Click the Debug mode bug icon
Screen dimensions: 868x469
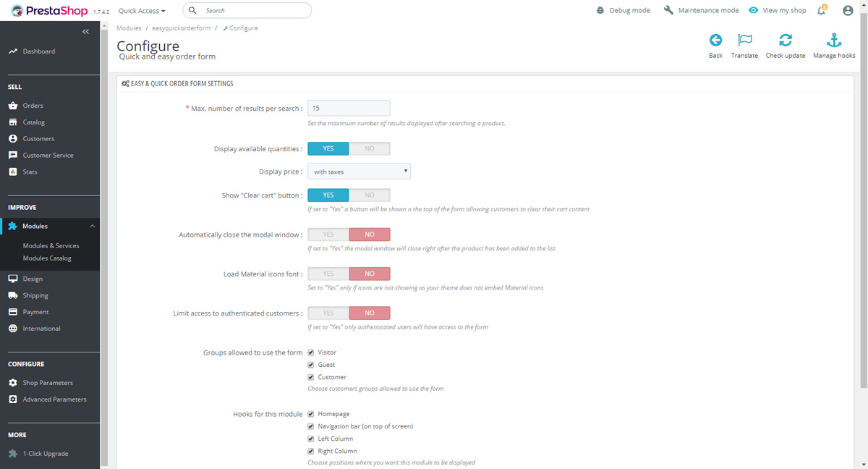click(600, 11)
